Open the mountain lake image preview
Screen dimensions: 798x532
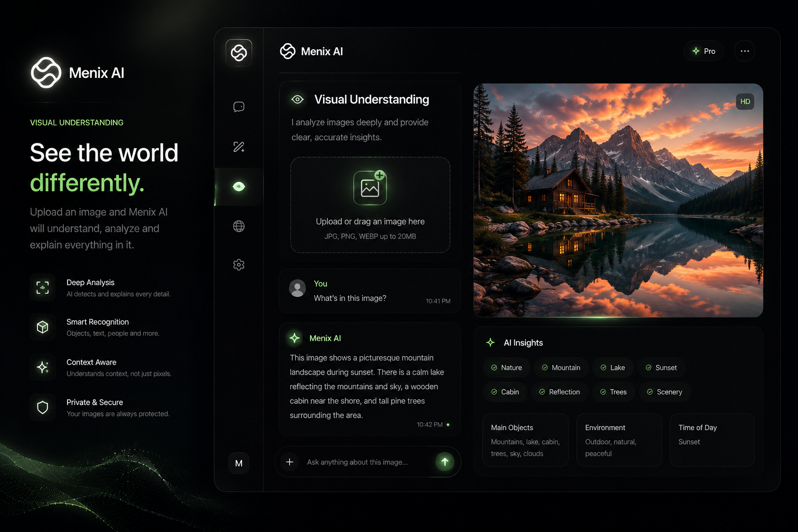pos(618,201)
